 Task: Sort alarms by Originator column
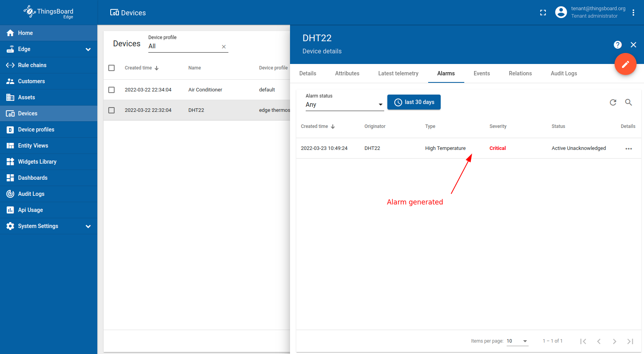pyautogui.click(x=375, y=126)
